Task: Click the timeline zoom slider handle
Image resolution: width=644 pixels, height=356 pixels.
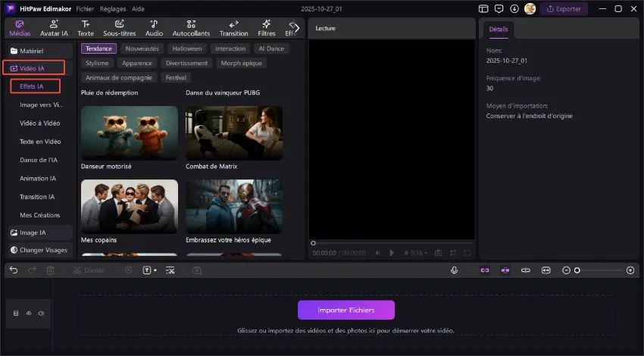Action: coord(577,270)
